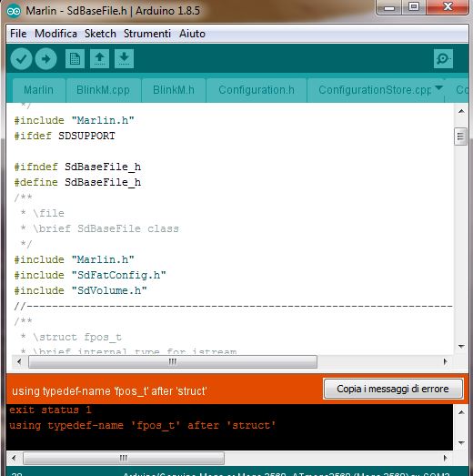The image size is (473, 476).
Task: Click the console horizontal scrollbar left arrow
Action: tap(14, 458)
